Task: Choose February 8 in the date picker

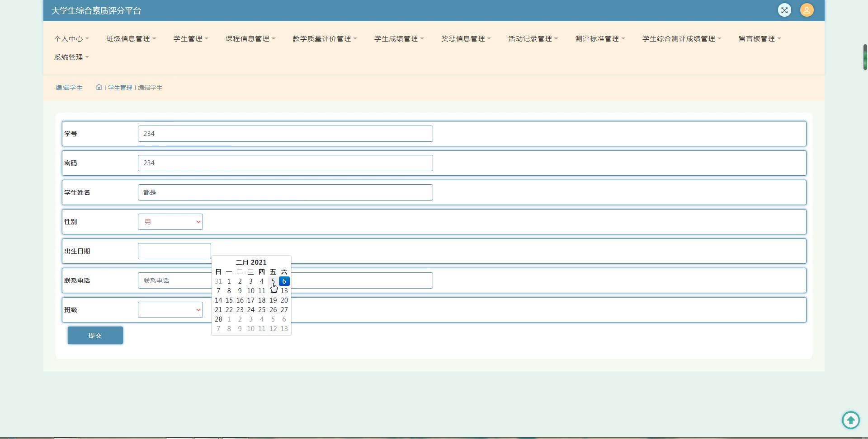Action: 229,290
